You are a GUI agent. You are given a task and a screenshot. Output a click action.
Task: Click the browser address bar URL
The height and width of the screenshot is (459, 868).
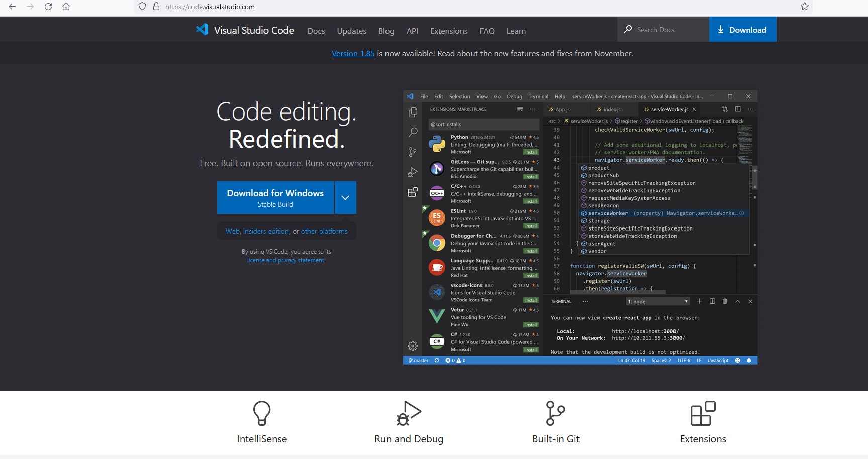coord(210,7)
